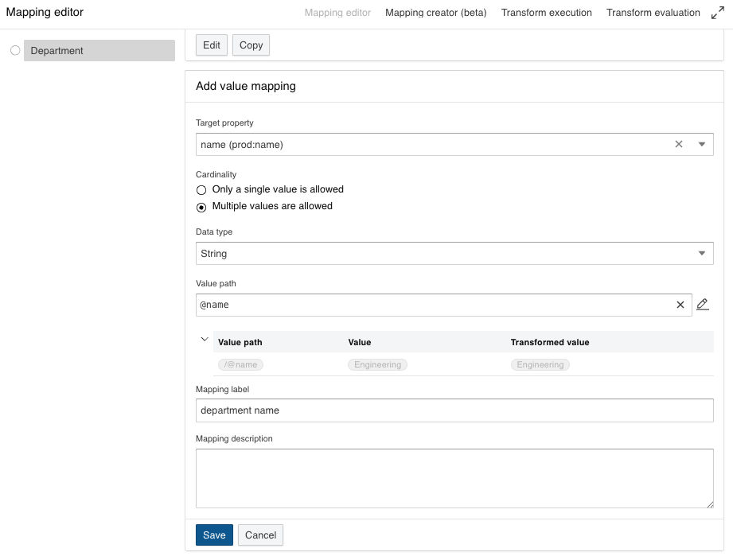Choose 'Multiple values are allowed'
This screenshot has width=733, height=560.
tap(201, 207)
